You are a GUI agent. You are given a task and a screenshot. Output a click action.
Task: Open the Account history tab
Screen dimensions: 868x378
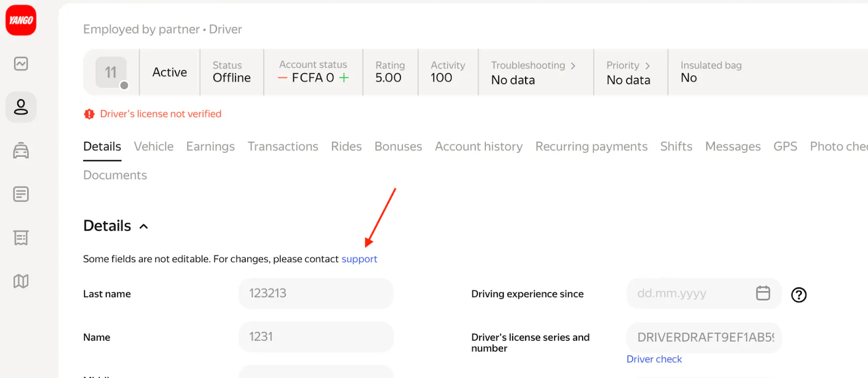[478, 146]
